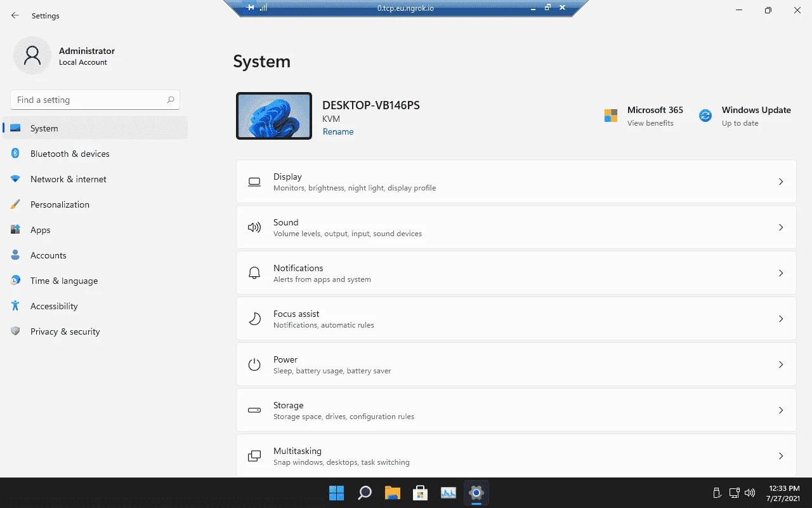Image resolution: width=812 pixels, height=508 pixels.
Task: Open the Multitasking settings row
Action: (x=516, y=455)
